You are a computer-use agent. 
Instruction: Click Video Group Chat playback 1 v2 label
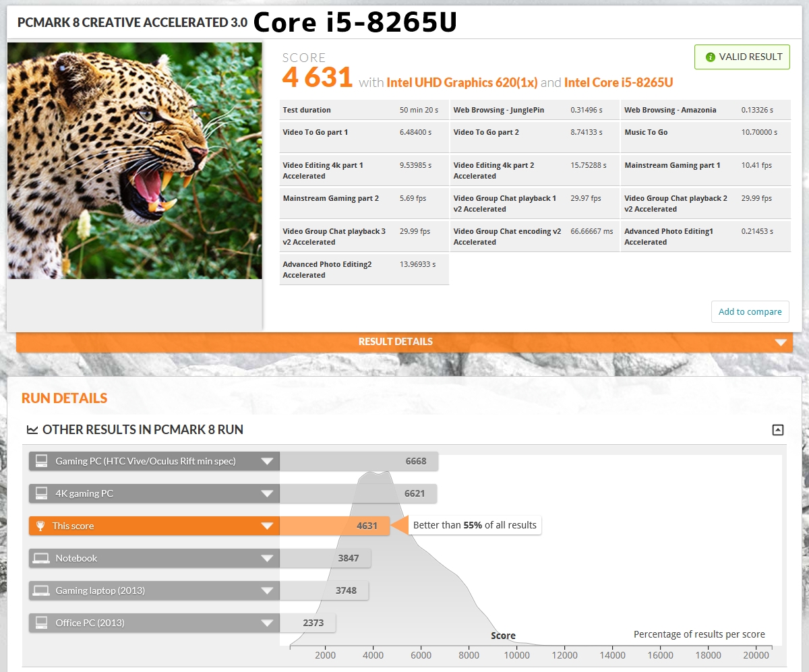pos(505,204)
